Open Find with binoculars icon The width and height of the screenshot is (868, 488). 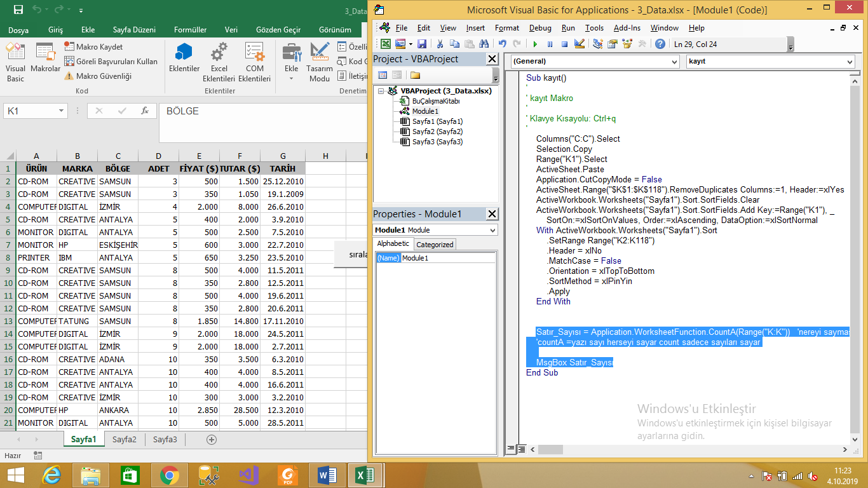484,44
